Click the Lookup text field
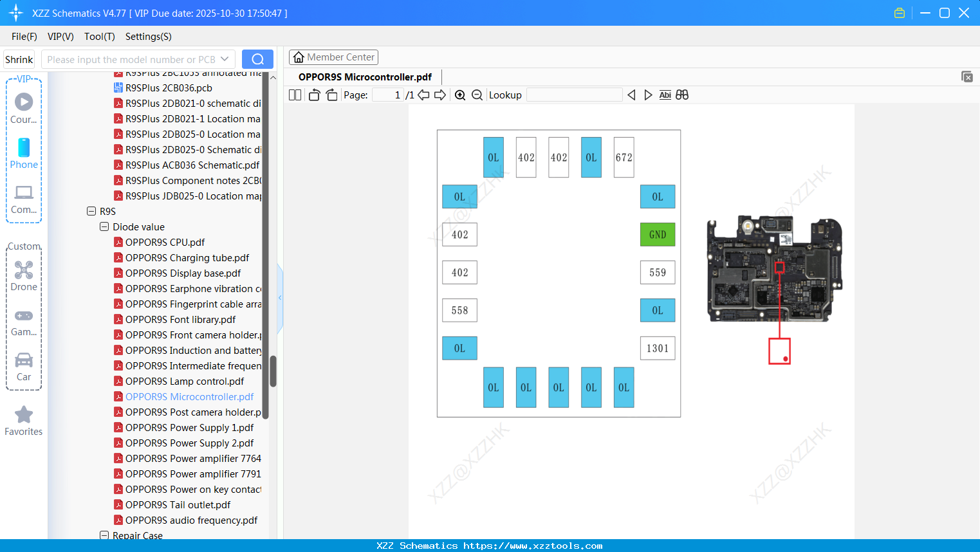 tap(575, 95)
